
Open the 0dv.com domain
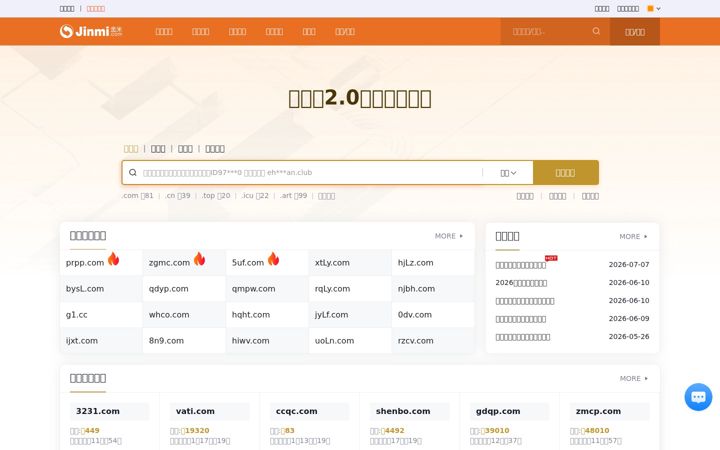click(x=415, y=315)
